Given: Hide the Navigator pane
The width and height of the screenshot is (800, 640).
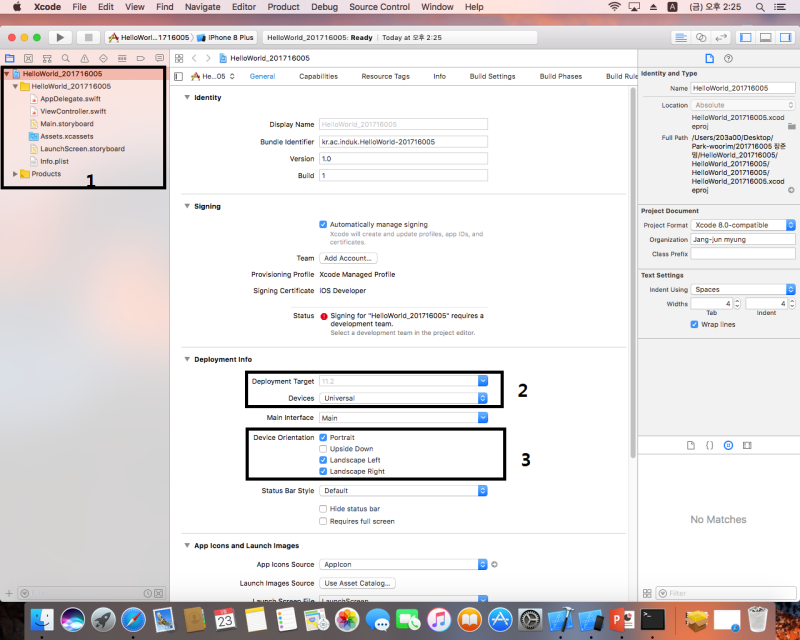Looking at the screenshot, I should (x=745, y=37).
